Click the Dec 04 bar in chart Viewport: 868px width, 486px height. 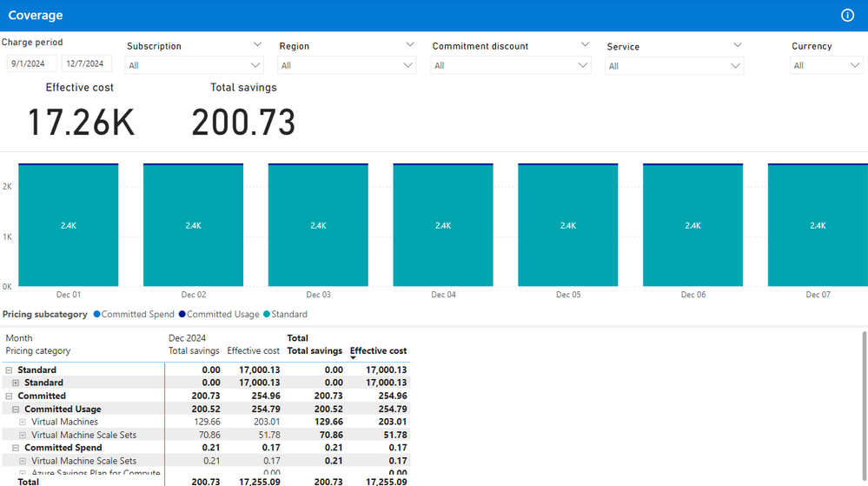(443, 225)
